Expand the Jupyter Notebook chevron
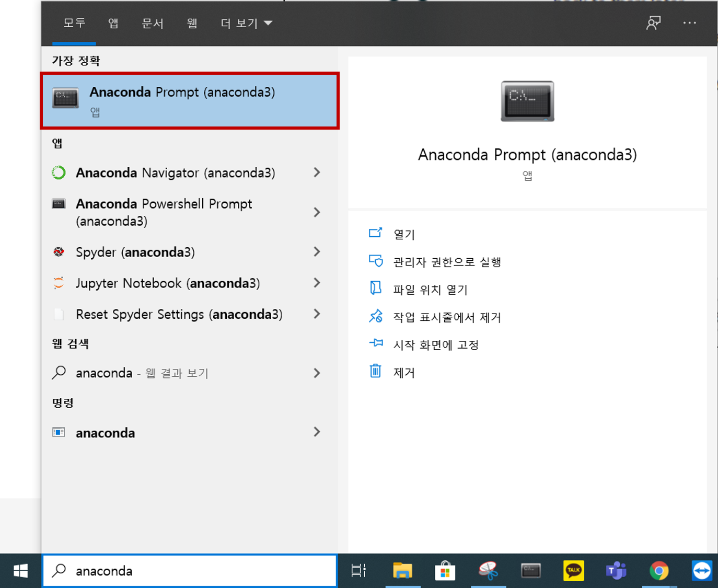 point(317,283)
